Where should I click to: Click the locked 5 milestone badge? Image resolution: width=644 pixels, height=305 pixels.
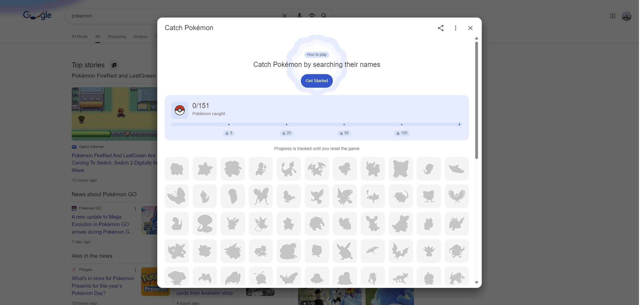[229, 133]
